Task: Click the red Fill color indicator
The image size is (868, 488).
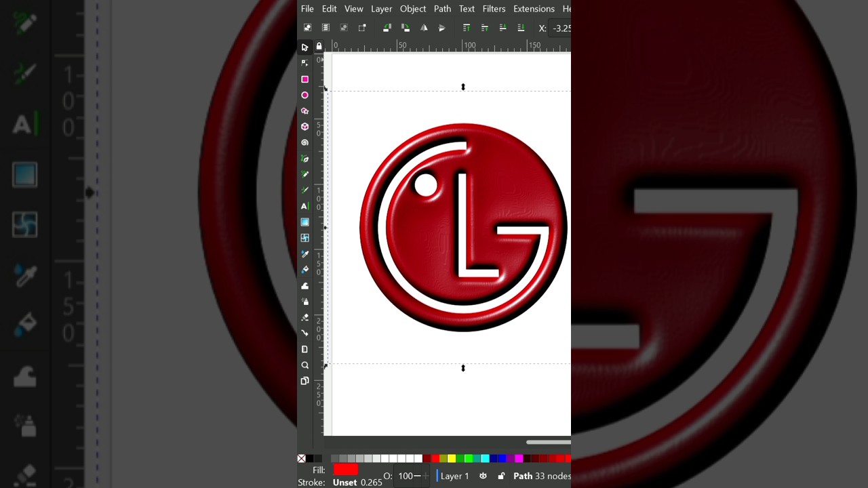Action: coord(345,469)
